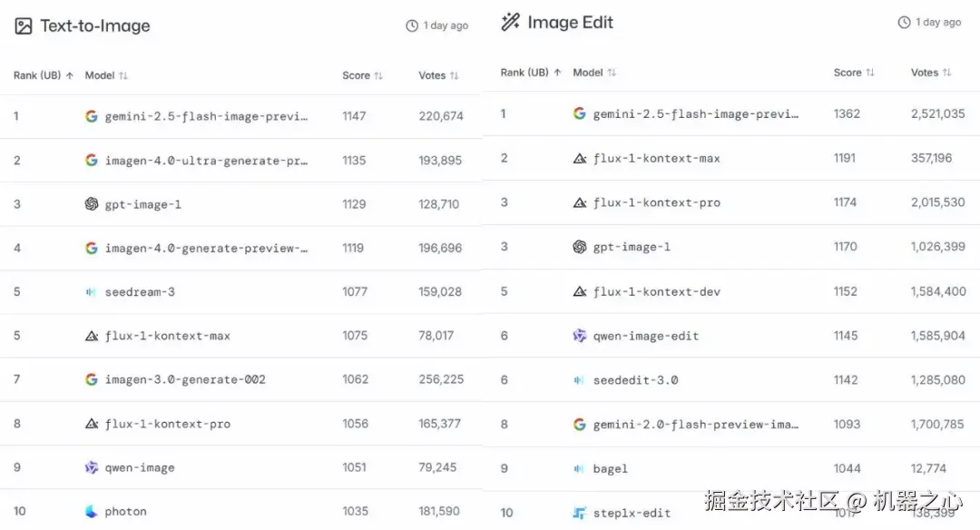Sort Image Edit table by Model name
The image size is (980, 530).
pos(594,73)
